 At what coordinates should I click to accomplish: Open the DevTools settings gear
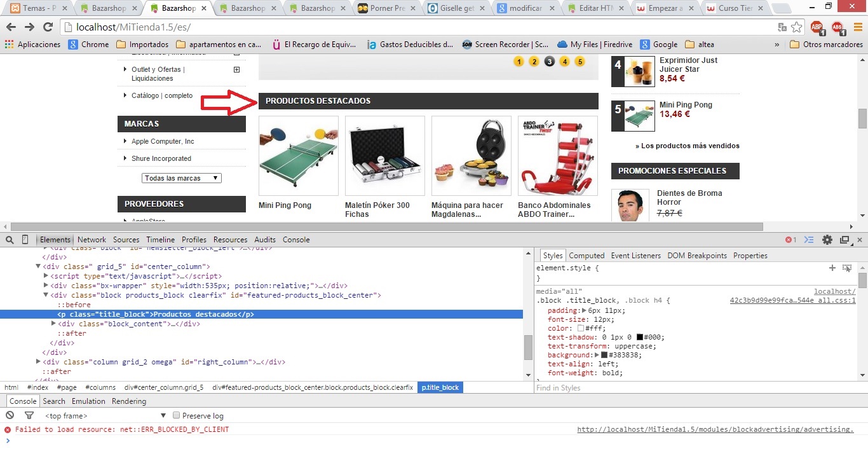pos(827,240)
